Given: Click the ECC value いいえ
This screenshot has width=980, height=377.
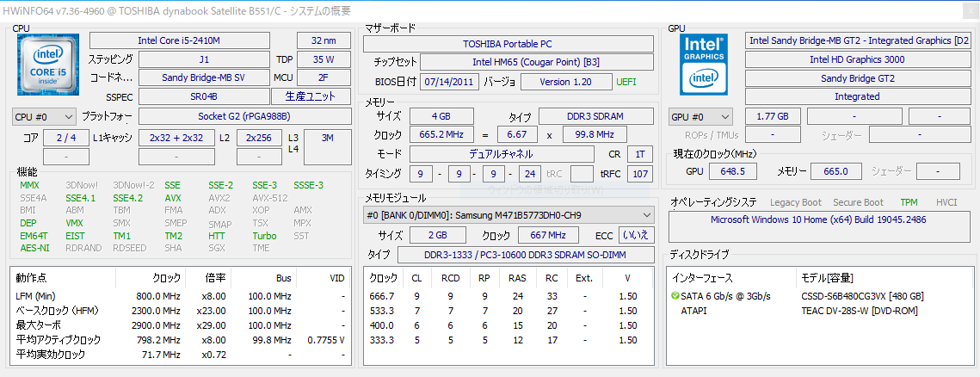Looking at the screenshot, I should point(636,235).
